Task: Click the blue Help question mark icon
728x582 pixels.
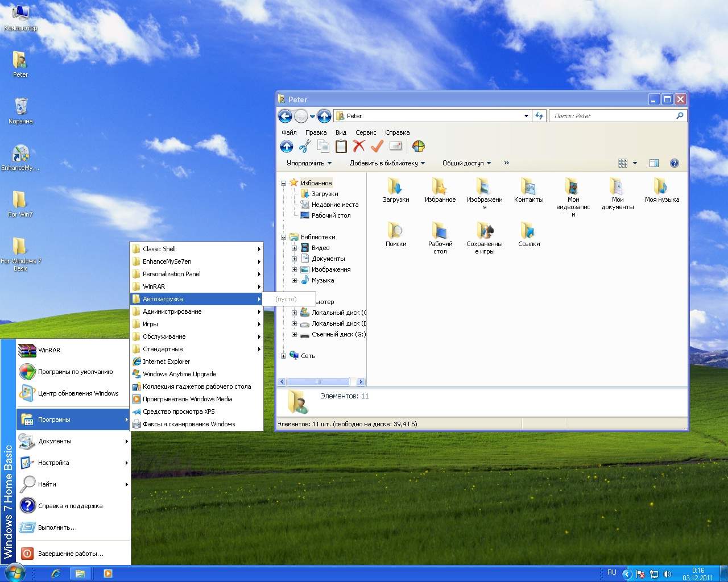Action: pos(674,163)
